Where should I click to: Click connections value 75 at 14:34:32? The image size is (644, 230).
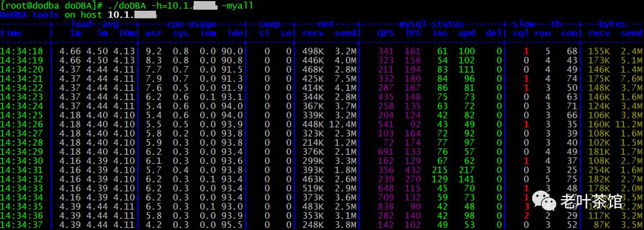[x=572, y=179]
